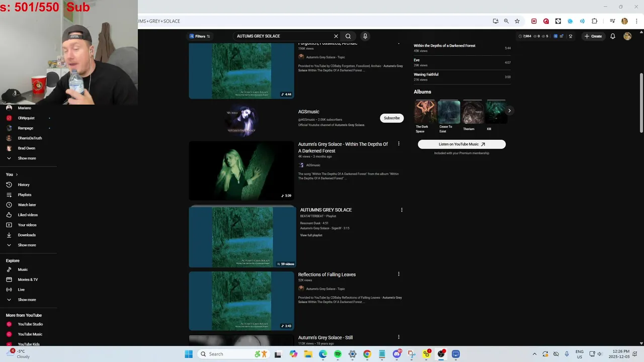Play the song Eve in the panel
644x362 pixels.
(462, 62)
